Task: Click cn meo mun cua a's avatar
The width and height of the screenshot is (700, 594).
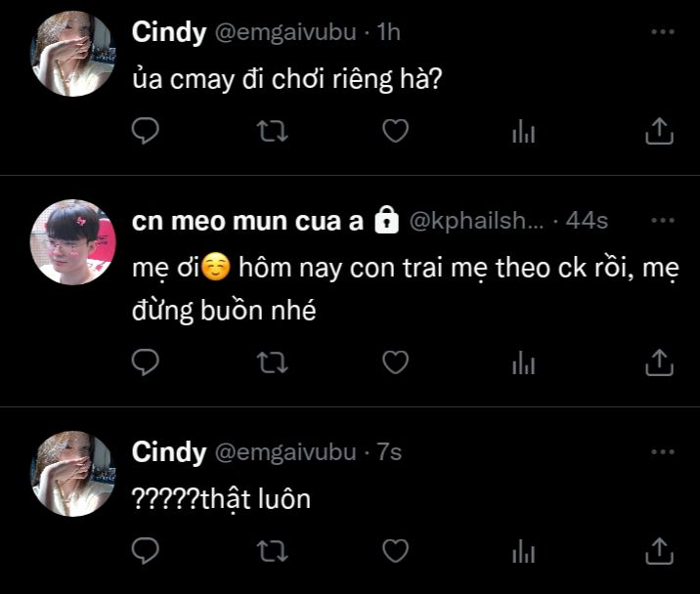Action: (x=73, y=243)
